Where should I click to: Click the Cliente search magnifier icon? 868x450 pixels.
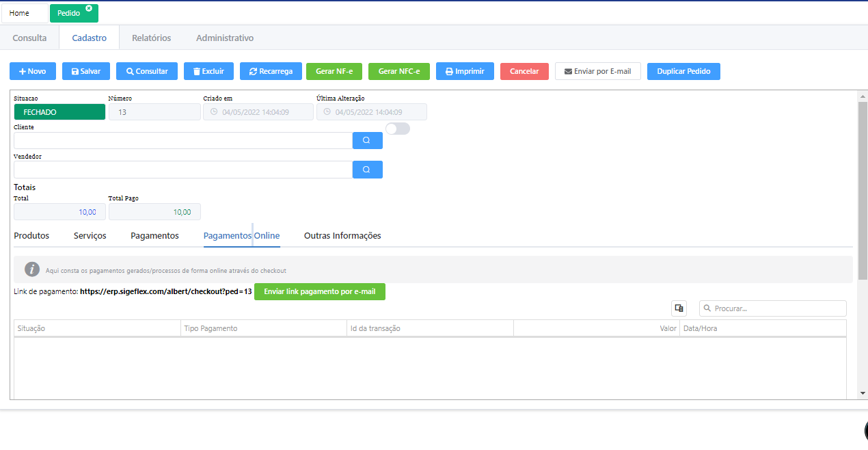coord(367,140)
